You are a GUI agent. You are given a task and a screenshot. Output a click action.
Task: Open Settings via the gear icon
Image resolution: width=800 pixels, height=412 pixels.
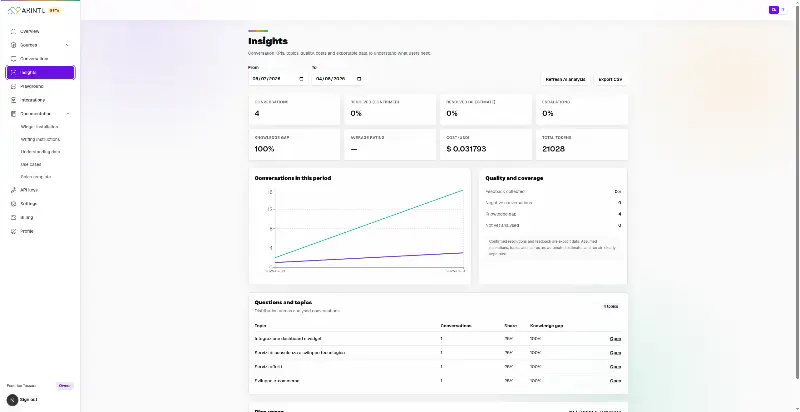[14, 203]
